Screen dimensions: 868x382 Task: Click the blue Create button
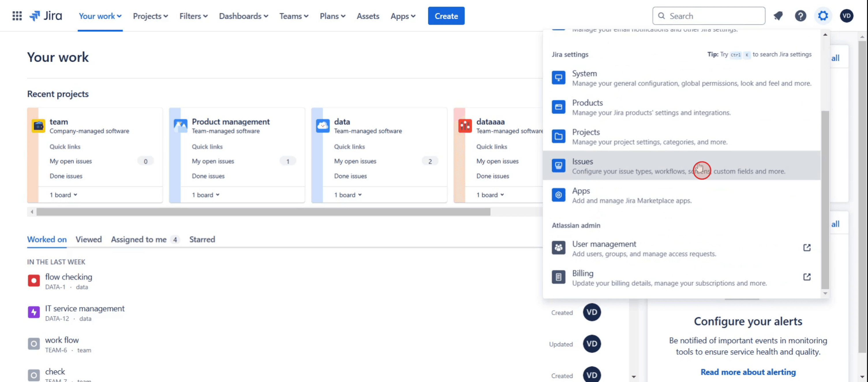click(446, 16)
